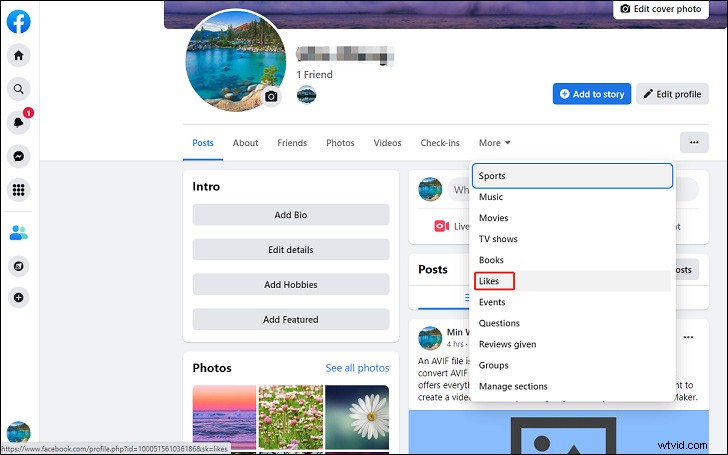Click the Add Bio button
Image resolution: width=728 pixels, height=455 pixels.
point(291,214)
